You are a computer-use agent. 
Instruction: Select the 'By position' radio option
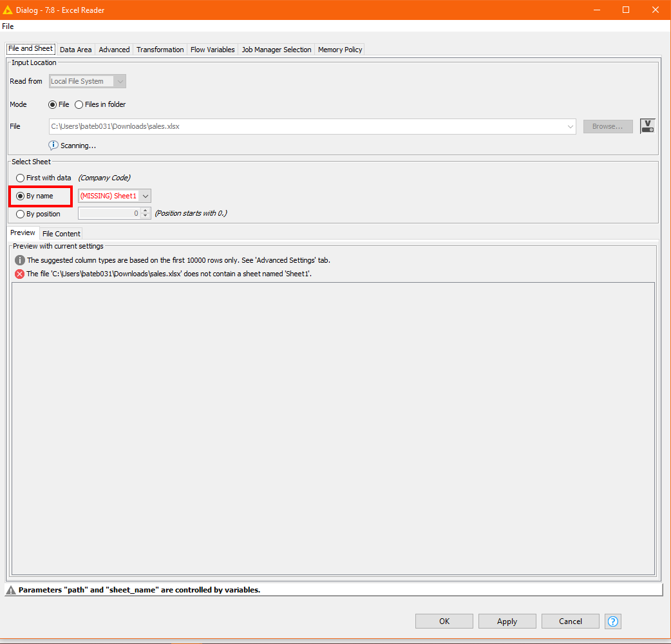coord(21,214)
